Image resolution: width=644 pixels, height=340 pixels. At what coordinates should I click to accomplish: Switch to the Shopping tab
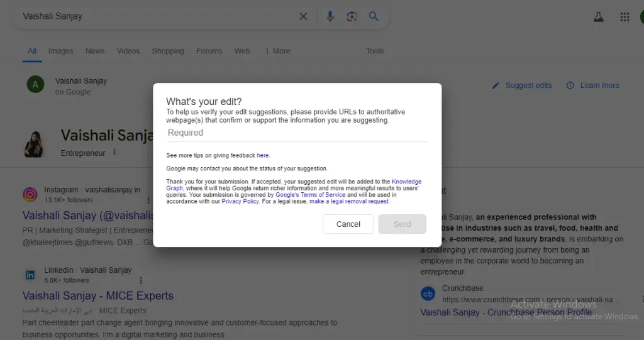click(168, 51)
